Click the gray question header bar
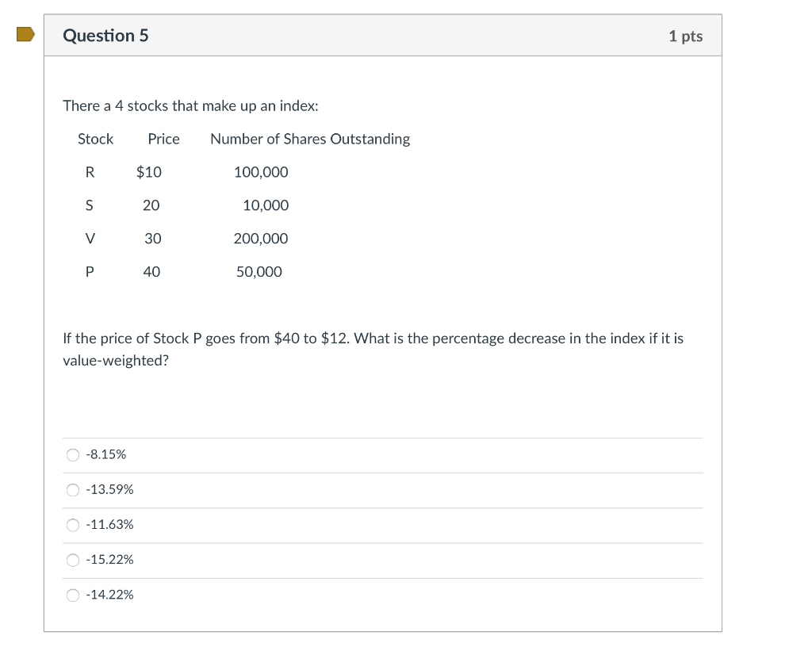Screen dimensions: 812x647 point(383,35)
